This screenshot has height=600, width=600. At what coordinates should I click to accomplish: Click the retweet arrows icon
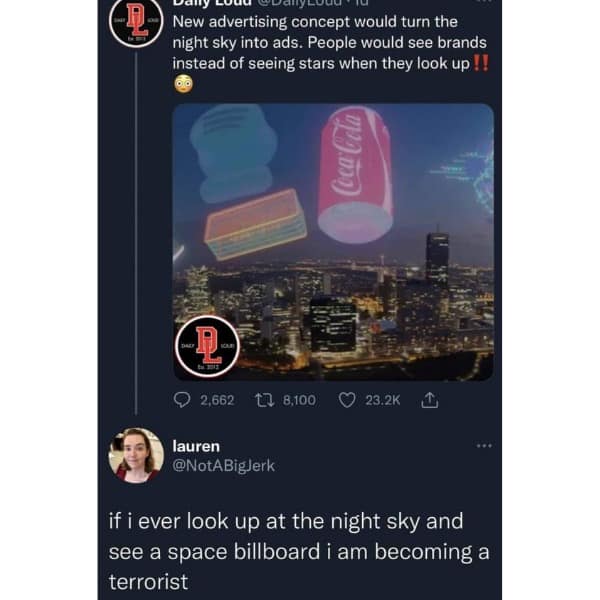click(264, 400)
